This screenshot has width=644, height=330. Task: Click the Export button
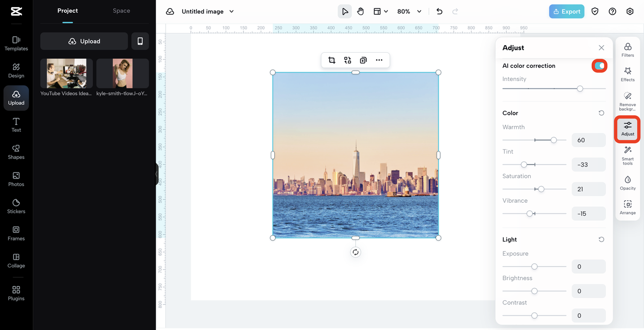coord(567,12)
